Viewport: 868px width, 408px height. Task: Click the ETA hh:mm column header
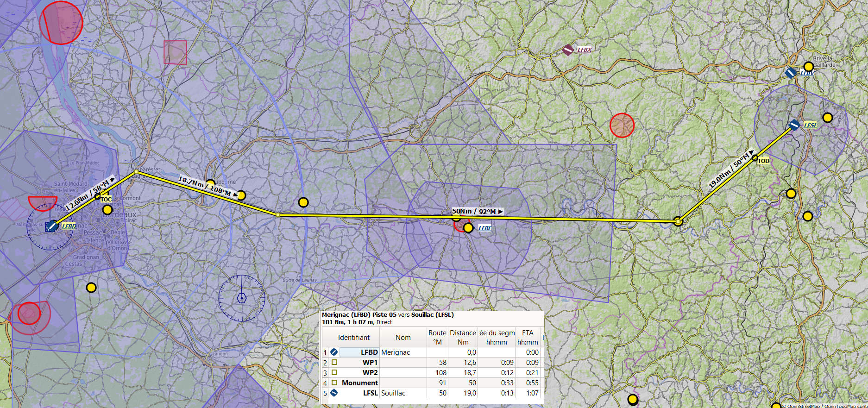click(528, 338)
